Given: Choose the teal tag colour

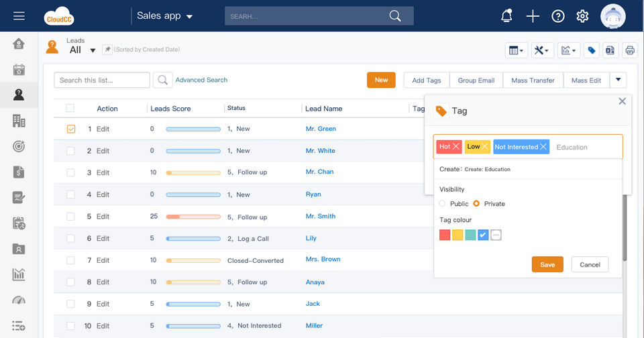Looking at the screenshot, I should point(470,235).
